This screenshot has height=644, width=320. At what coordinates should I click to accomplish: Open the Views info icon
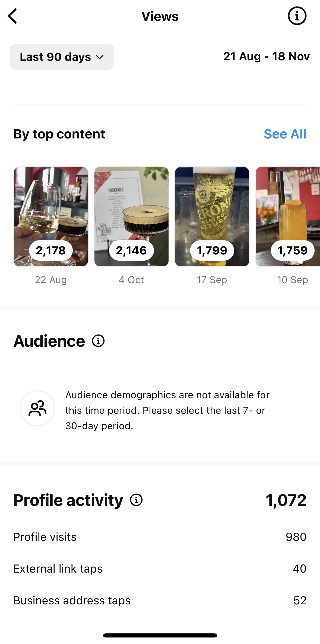[297, 16]
